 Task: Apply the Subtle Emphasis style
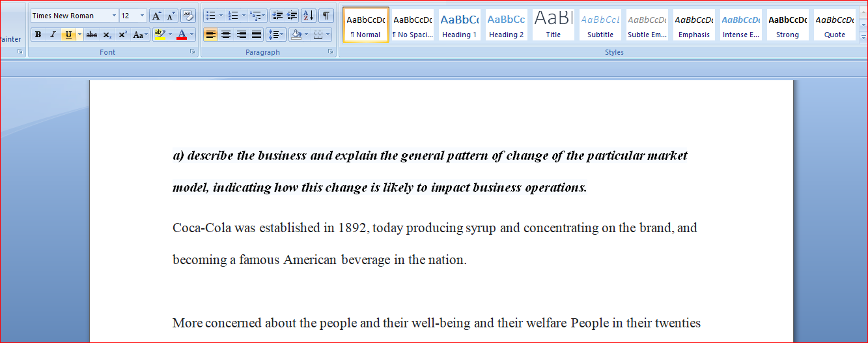(x=647, y=25)
